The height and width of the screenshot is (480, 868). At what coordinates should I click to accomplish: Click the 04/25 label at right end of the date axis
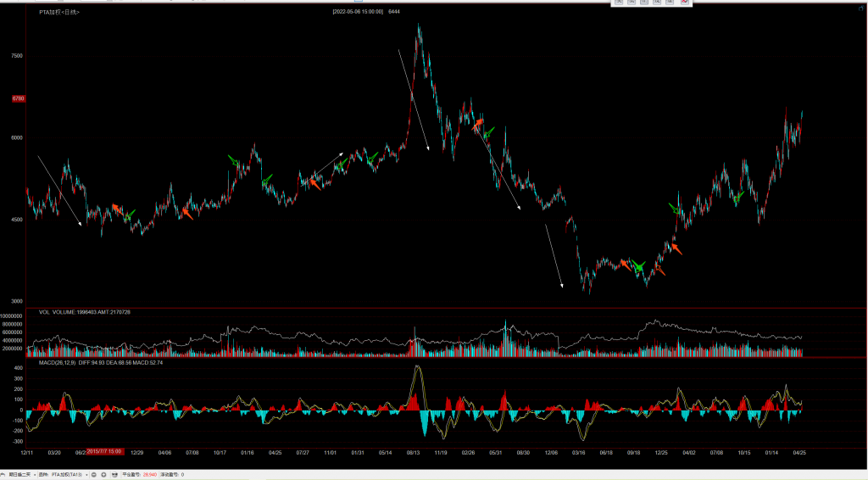tap(798, 453)
